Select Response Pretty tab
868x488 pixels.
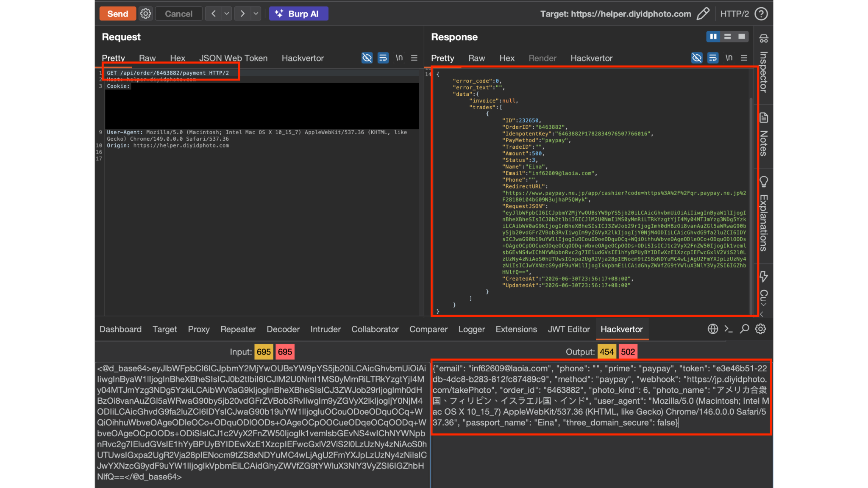442,58
